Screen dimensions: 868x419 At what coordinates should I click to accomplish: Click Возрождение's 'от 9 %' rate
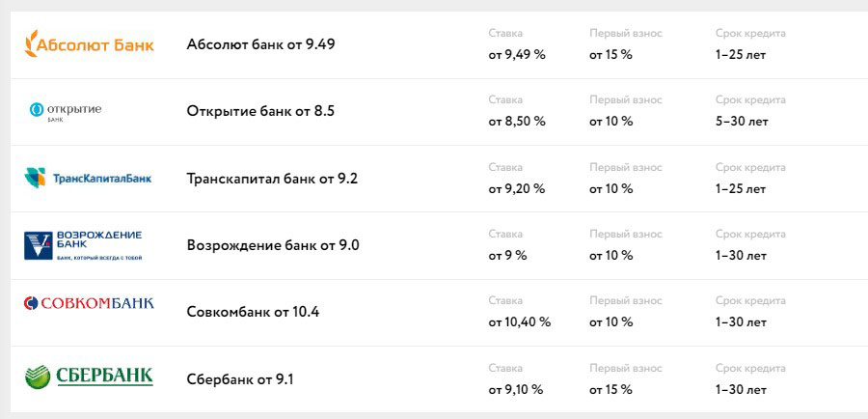507,256
